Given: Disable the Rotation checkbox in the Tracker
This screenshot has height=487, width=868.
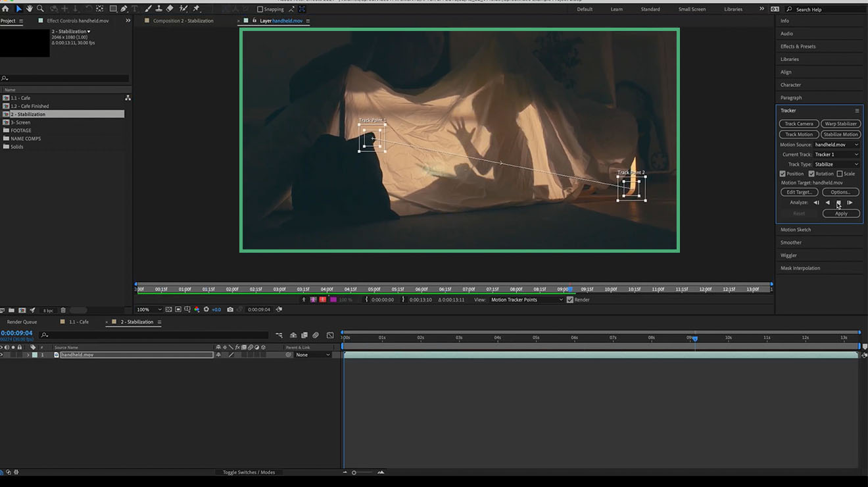Looking at the screenshot, I should [811, 173].
